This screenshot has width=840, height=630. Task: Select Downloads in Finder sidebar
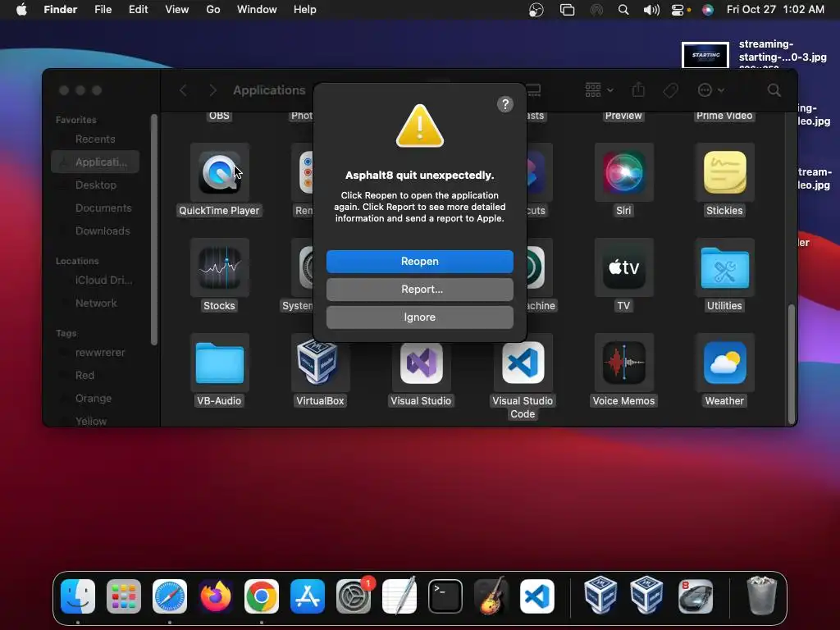[x=95, y=231]
